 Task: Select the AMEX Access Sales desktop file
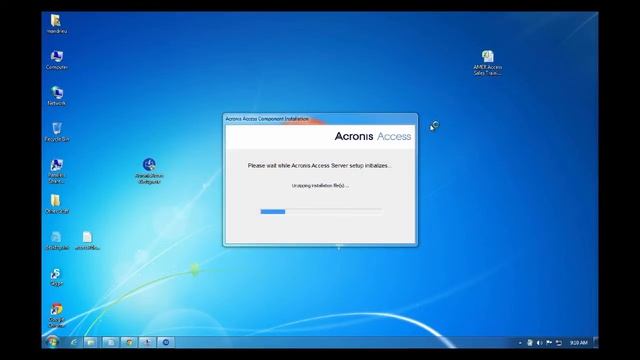pyautogui.click(x=487, y=62)
